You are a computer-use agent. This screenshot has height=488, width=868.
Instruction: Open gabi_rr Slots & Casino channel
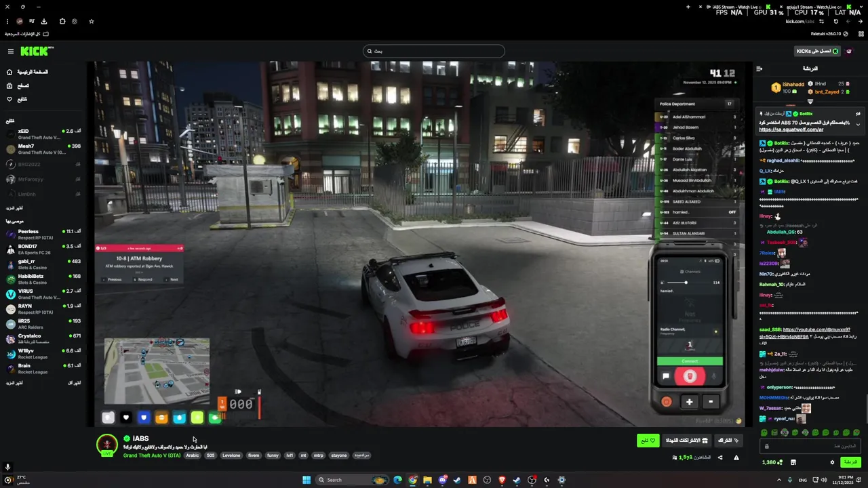pos(43,264)
